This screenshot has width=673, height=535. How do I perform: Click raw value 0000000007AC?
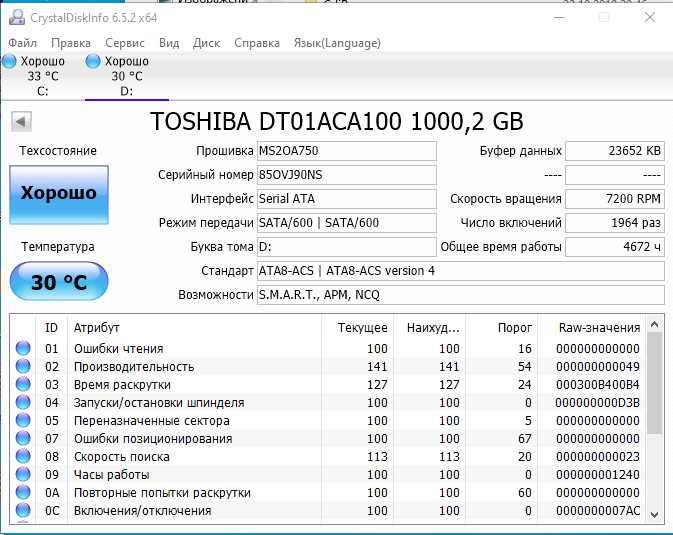click(598, 511)
